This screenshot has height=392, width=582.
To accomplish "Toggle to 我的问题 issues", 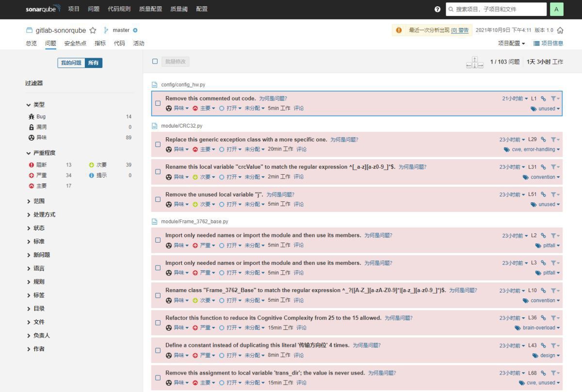I will 71,63.
